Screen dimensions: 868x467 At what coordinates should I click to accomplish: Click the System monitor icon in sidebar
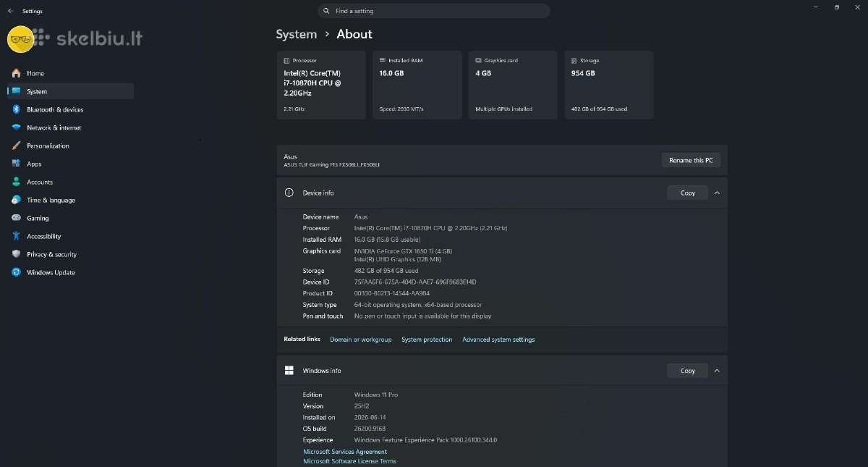click(x=16, y=91)
